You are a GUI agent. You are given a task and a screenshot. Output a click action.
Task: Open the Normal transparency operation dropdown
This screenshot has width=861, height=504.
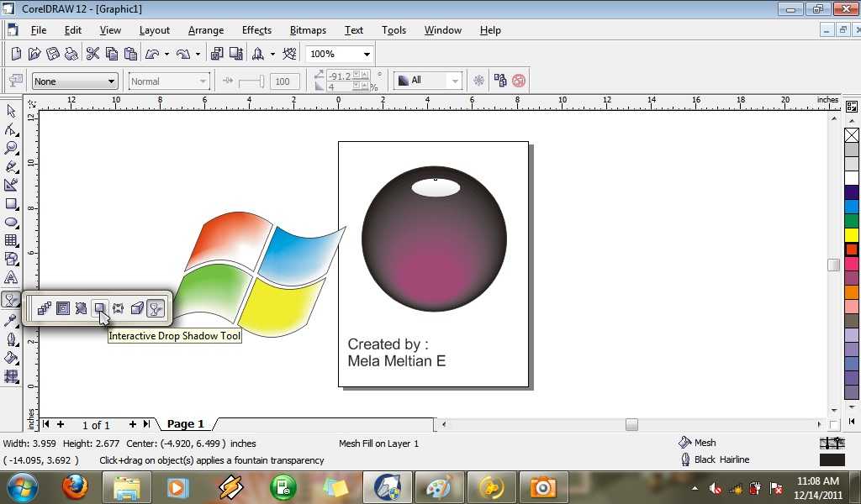click(203, 81)
